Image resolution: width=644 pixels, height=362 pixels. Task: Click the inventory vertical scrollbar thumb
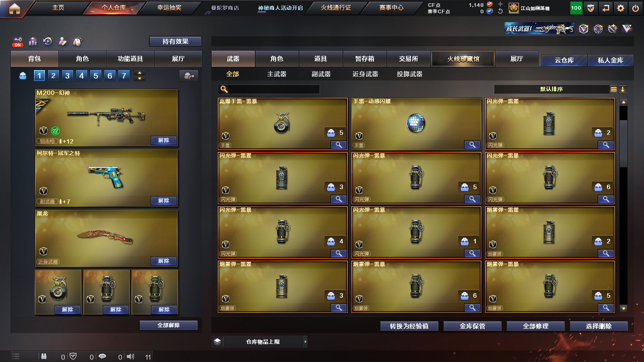(x=623, y=144)
